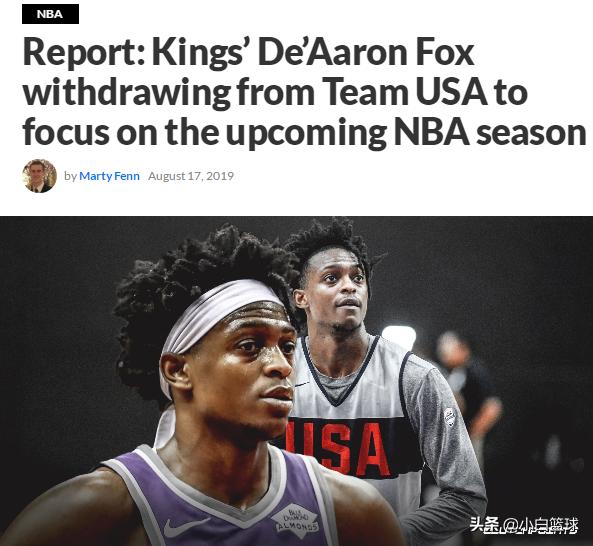Screen dimensions: 593x546
Task: Click the Nike swoosh on purple jersey
Action: tap(185, 527)
